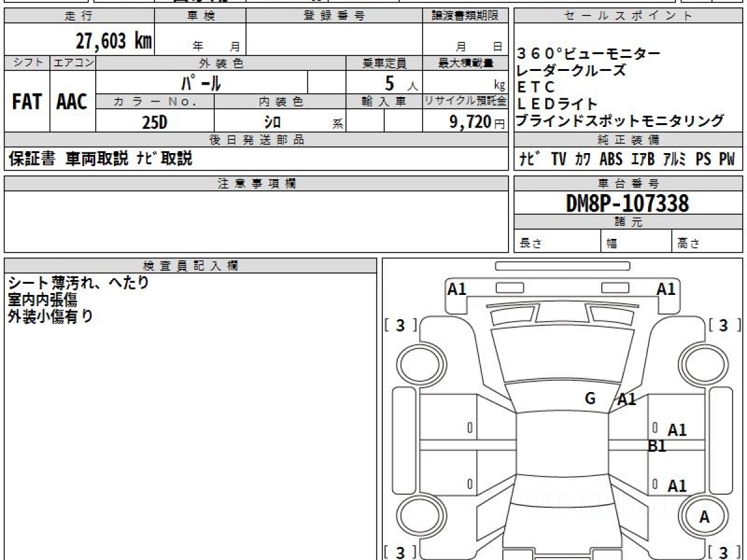Click the 注意事項欄 section header
This screenshot has height=560, width=747.
[256, 184]
